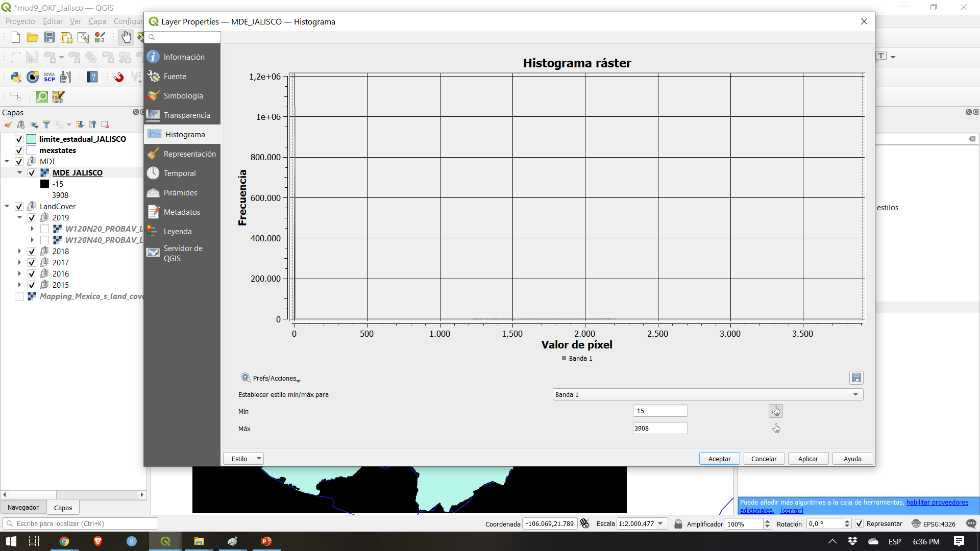Open the Estilo dropdown button
Screen dimensions: 980x551
243,459
